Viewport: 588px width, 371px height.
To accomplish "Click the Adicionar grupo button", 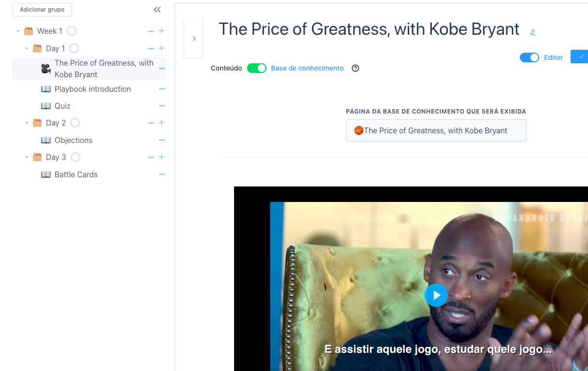I will point(42,10).
